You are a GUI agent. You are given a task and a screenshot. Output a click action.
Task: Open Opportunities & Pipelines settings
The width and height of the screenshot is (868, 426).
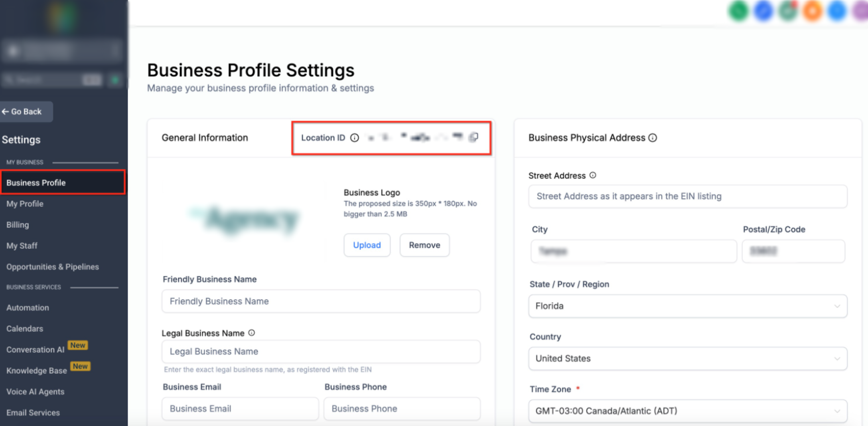(x=53, y=267)
